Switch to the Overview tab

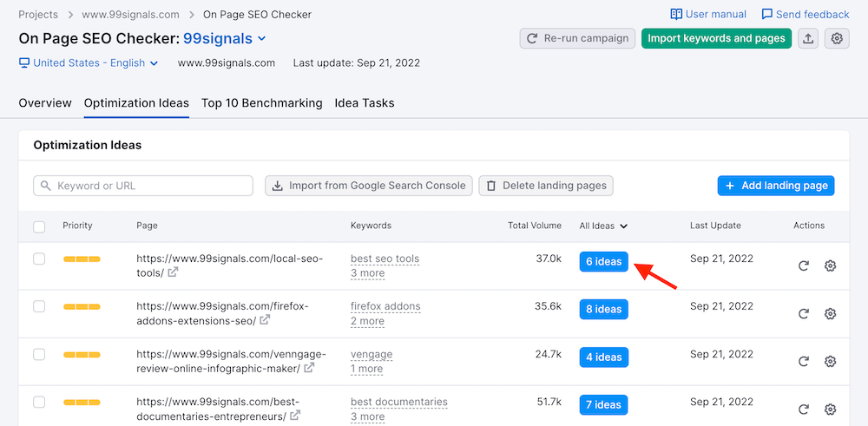point(45,103)
